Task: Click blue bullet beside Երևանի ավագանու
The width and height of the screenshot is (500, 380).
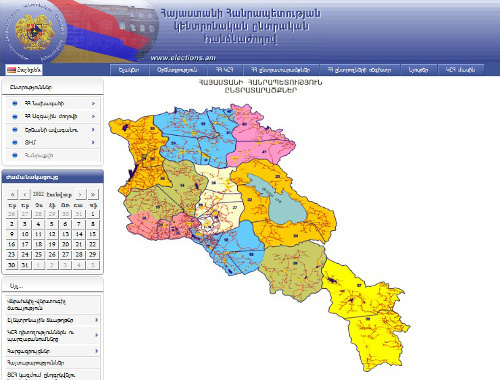Action: click(x=15, y=130)
